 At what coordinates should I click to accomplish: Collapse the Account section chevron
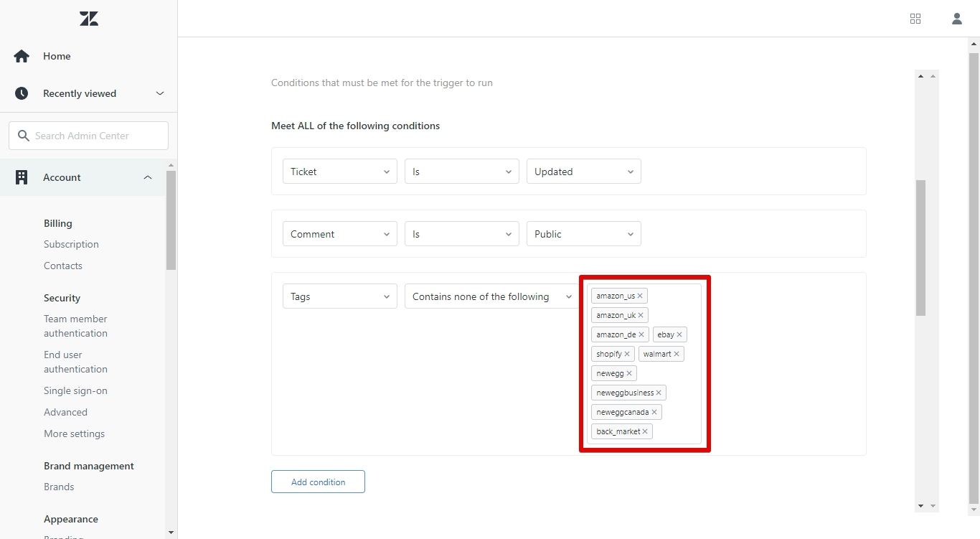point(148,177)
